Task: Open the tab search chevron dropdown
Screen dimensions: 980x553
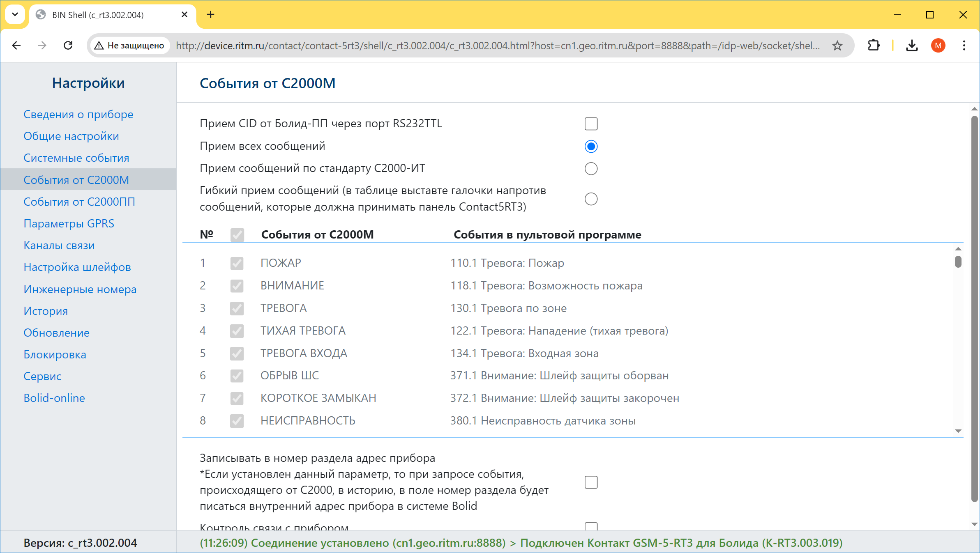Action: (x=15, y=15)
